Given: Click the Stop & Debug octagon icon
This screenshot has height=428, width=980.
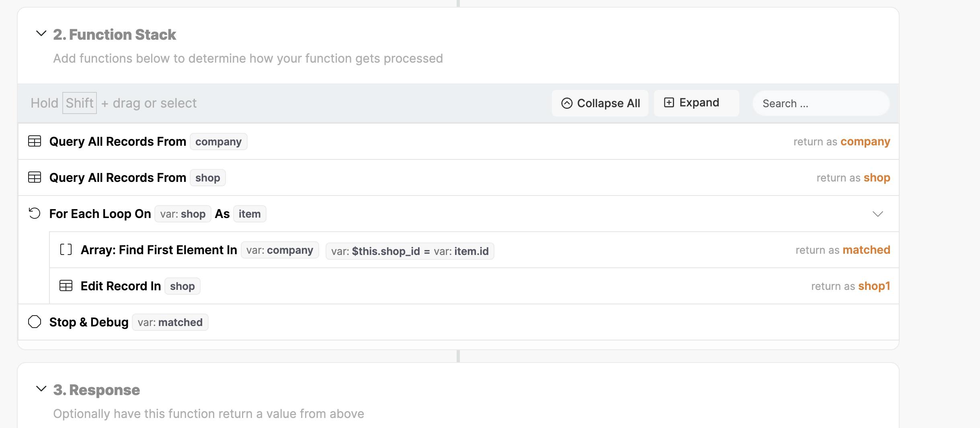Looking at the screenshot, I should coord(35,322).
